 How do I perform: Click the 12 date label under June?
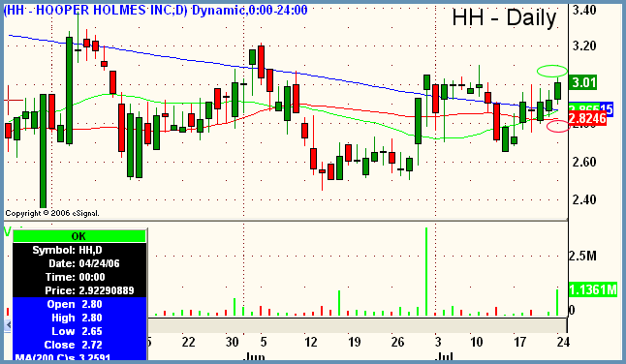coord(311,342)
